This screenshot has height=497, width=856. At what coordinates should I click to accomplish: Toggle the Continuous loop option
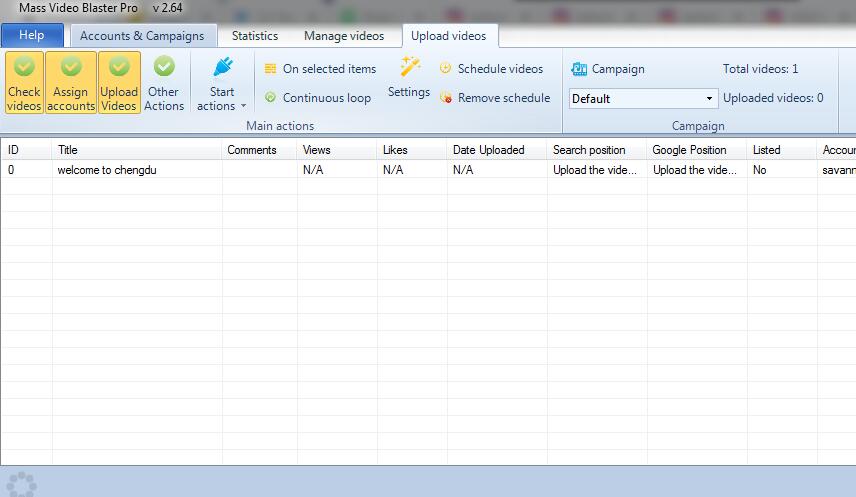click(317, 98)
